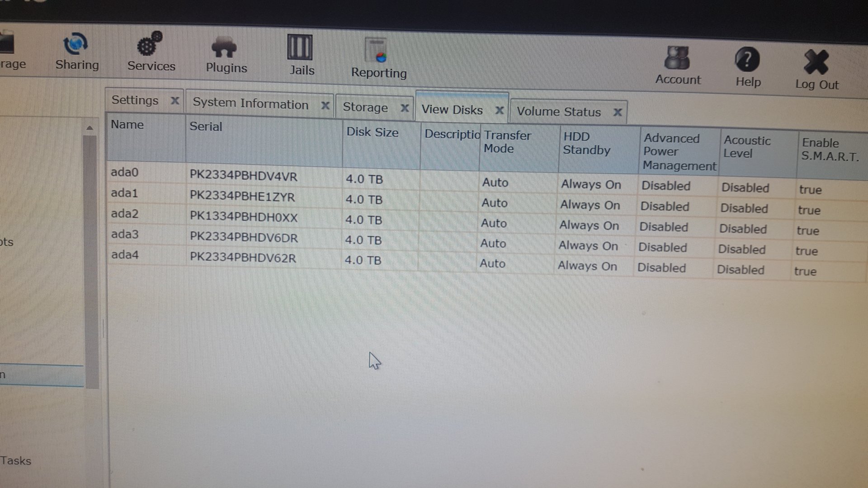Sort by Advanced Power Management header
Viewport: 868px width, 488px height.
tap(679, 152)
